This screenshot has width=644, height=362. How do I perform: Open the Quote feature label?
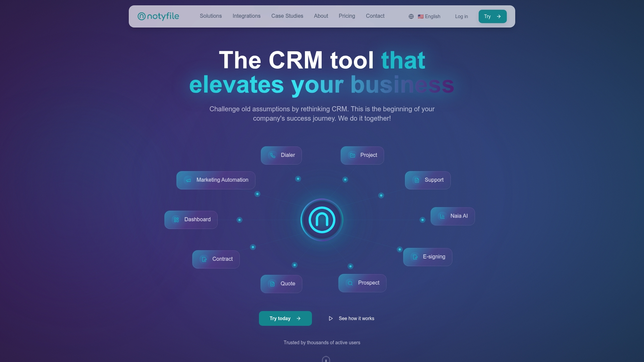pos(288,284)
